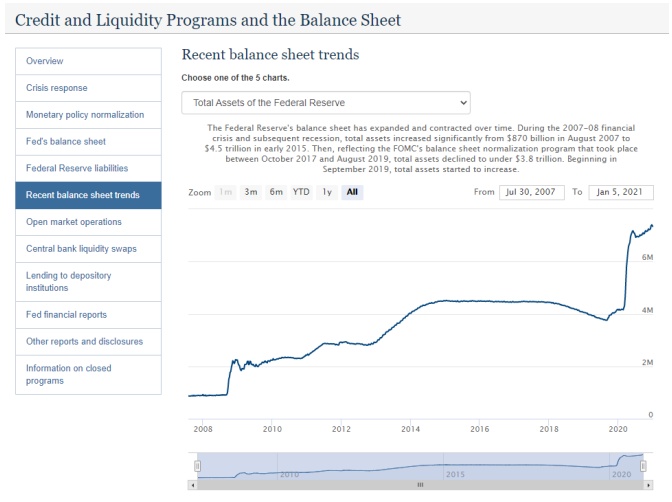The image size is (672, 502).
Task: Open Monetary policy normalization page
Action: click(88, 115)
